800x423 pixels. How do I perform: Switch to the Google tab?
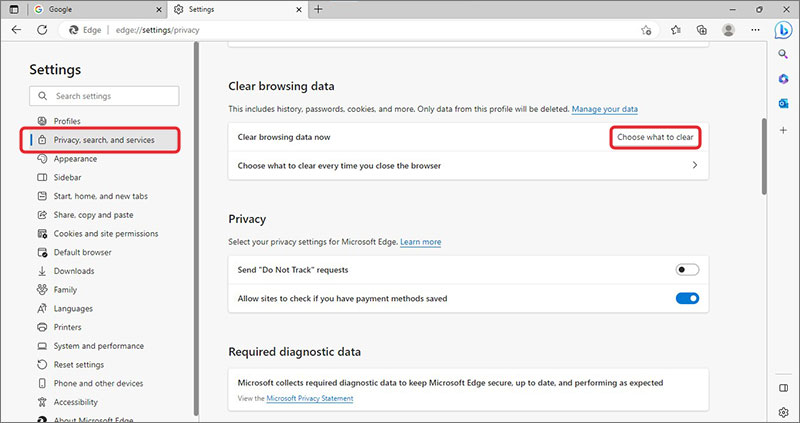click(x=97, y=9)
